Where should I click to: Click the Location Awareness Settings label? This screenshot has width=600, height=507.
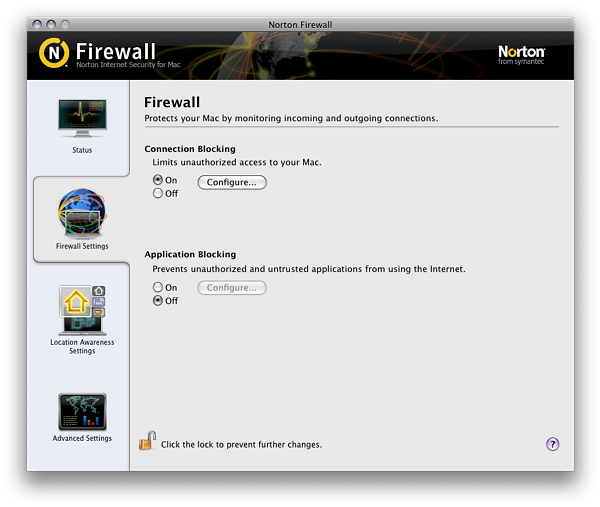[82, 346]
